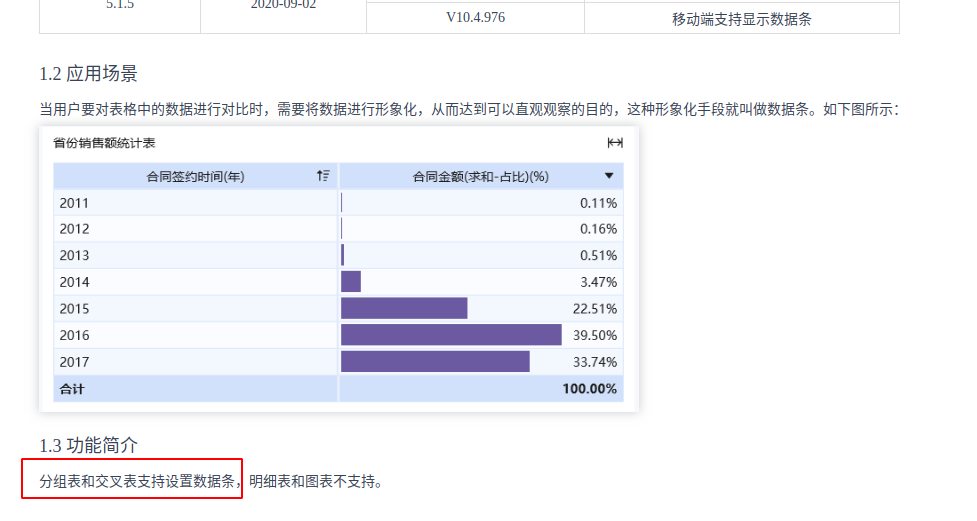Select the 2013 year cell
This screenshot has width=977, height=521.
[x=195, y=255]
